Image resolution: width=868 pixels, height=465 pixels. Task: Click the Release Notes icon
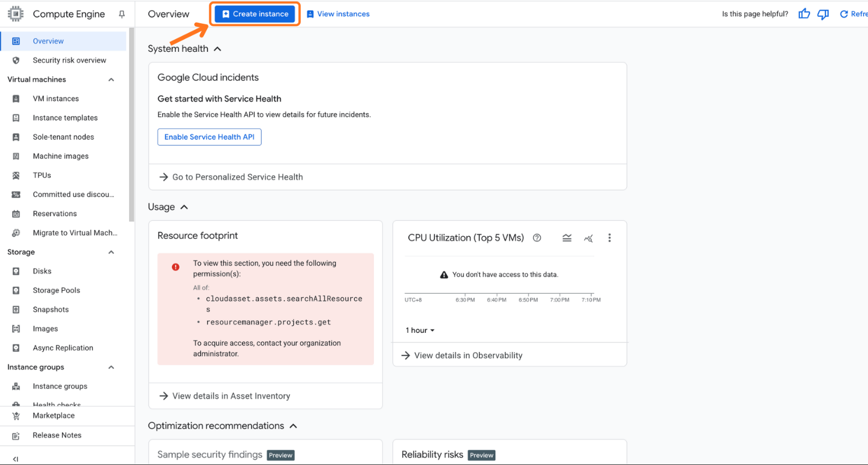16,436
